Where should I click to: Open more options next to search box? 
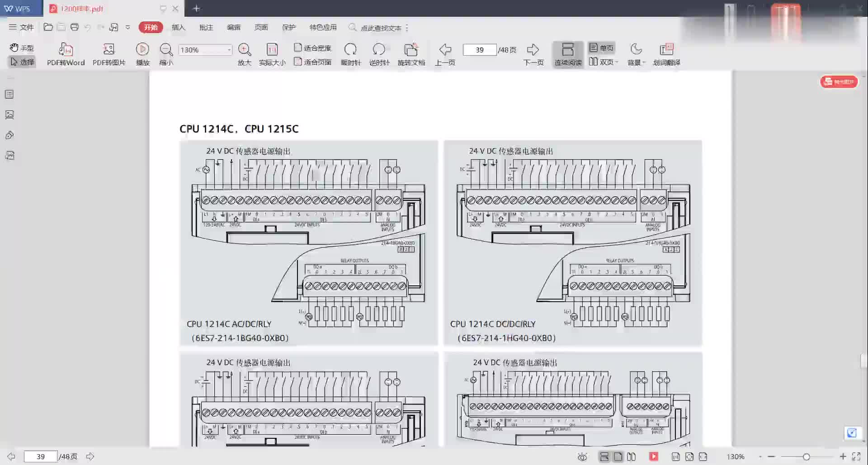pos(407,28)
